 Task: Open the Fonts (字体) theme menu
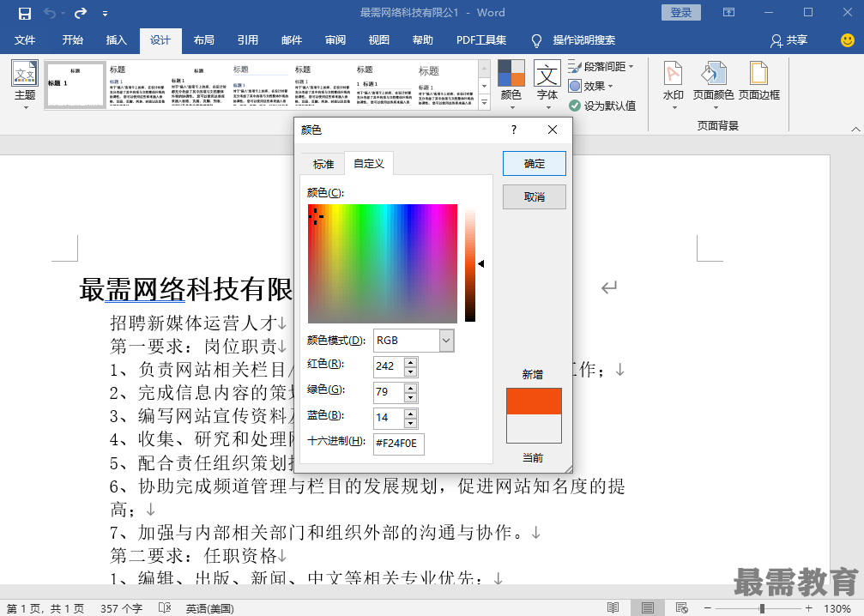(x=547, y=84)
